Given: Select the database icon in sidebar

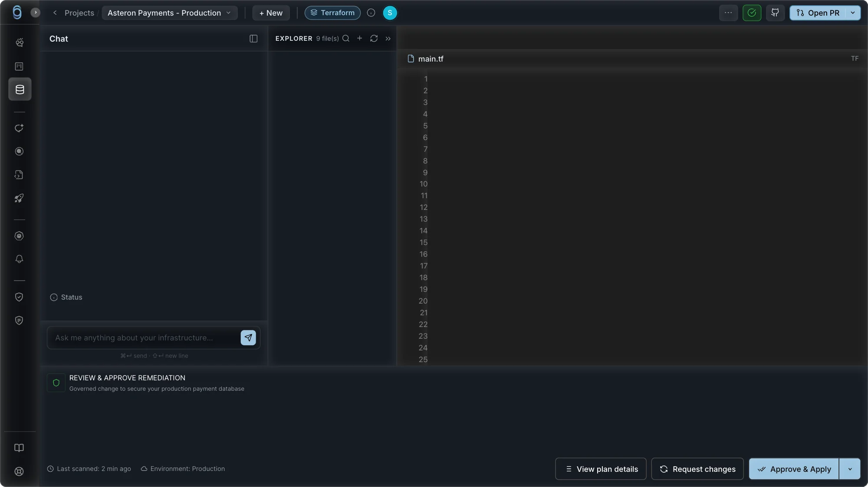Looking at the screenshot, I should (x=20, y=89).
